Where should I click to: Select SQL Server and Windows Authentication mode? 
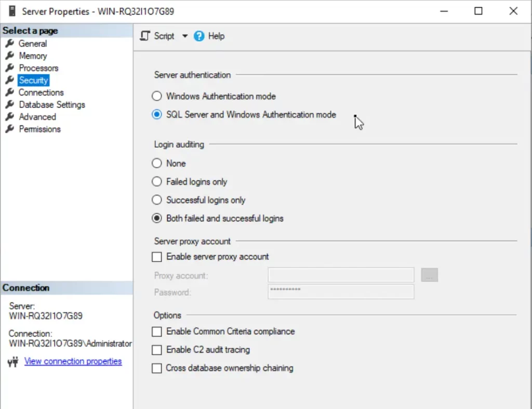(244, 115)
